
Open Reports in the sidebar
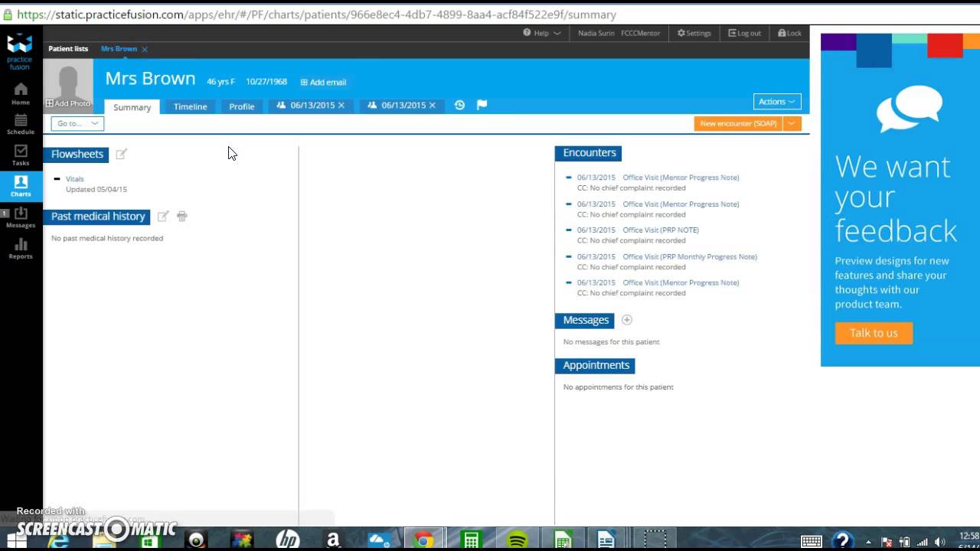click(21, 249)
